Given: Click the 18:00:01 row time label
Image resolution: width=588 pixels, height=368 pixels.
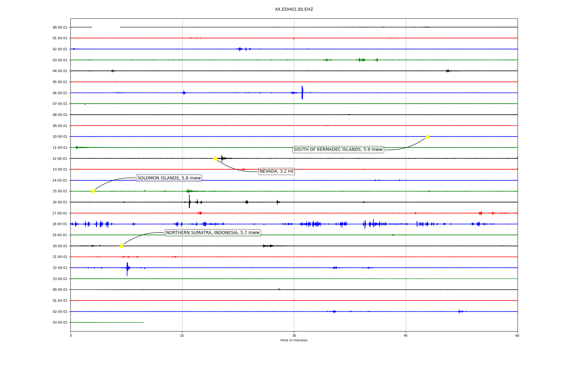Looking at the screenshot, I should point(60,224).
